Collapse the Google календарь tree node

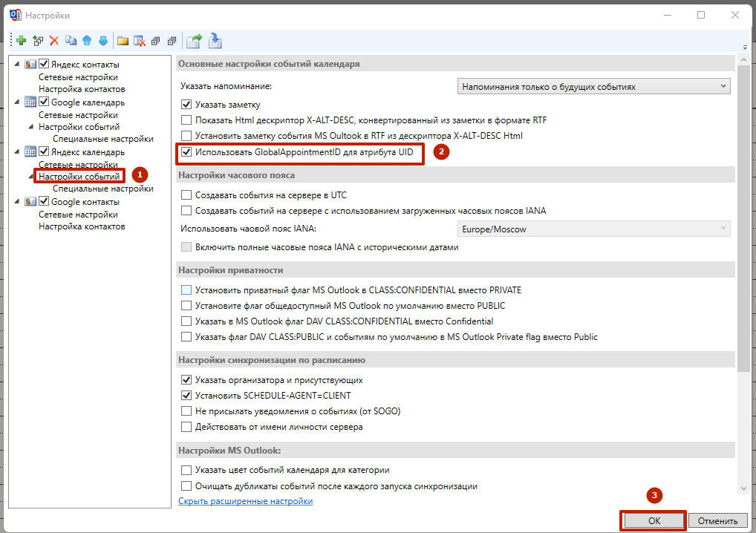(x=17, y=102)
